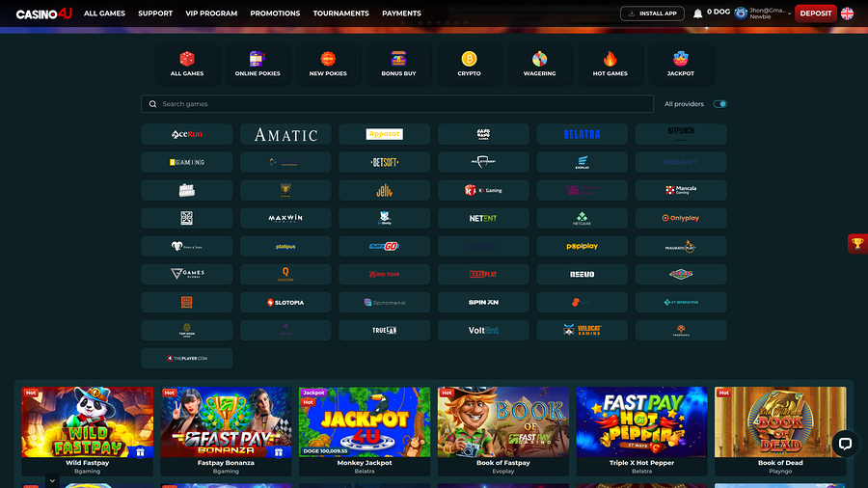Viewport: 868px width, 488px height.
Task: Click the Casino4U logo
Action: pos(43,14)
